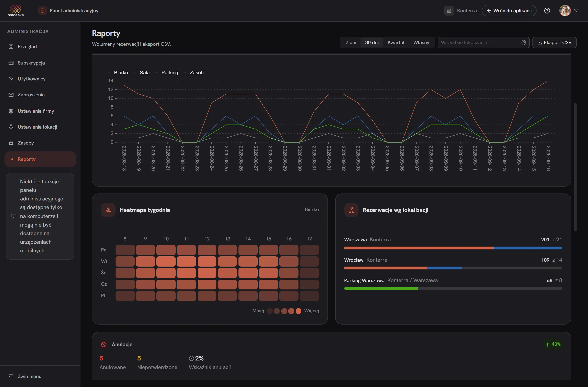Click the Parking Warszawa green progress bar

pos(381,288)
